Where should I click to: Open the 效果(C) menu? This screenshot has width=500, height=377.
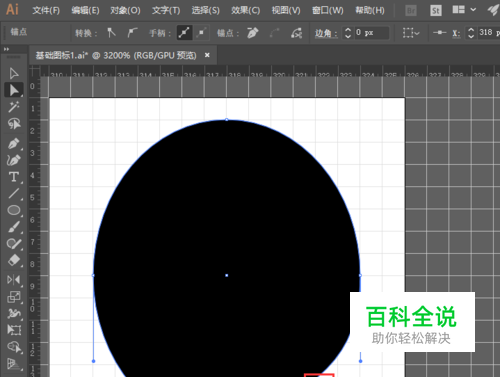tap(245, 10)
